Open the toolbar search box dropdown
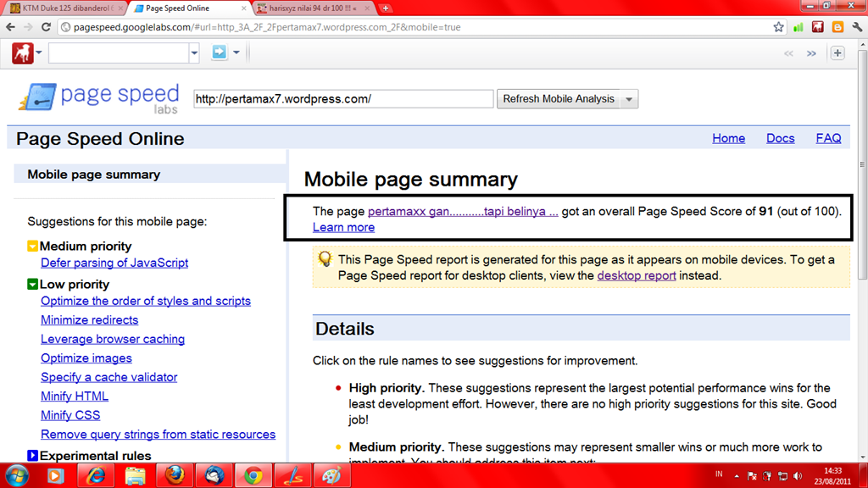Image resolution: width=868 pixels, height=488 pixels. [194, 53]
